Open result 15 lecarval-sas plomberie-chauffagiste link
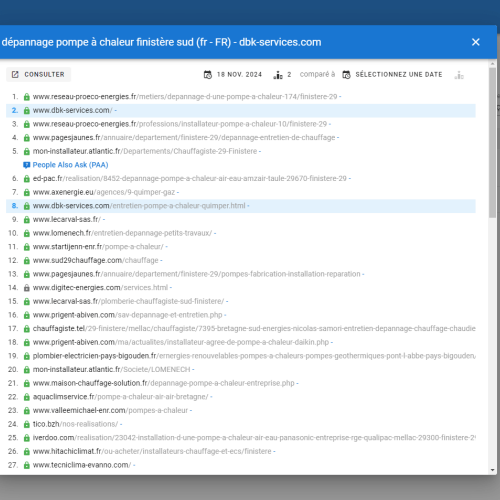500x500 pixels. (128, 301)
